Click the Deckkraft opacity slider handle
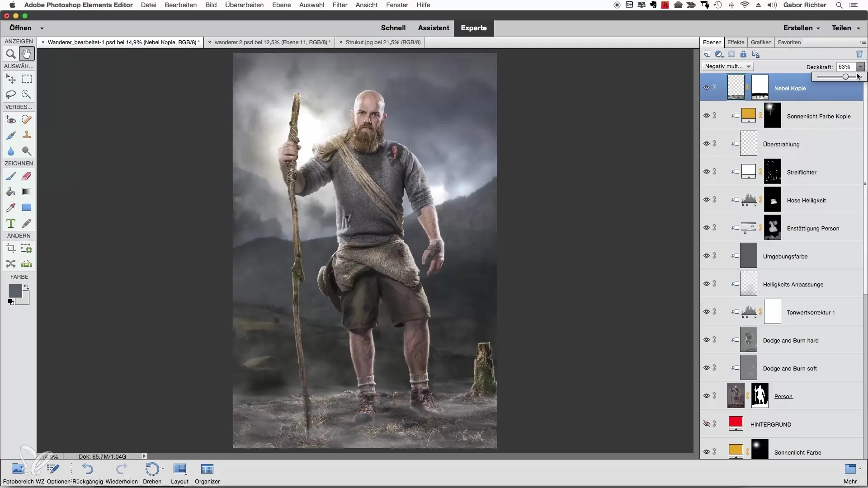This screenshot has width=868, height=488. pos(845,77)
